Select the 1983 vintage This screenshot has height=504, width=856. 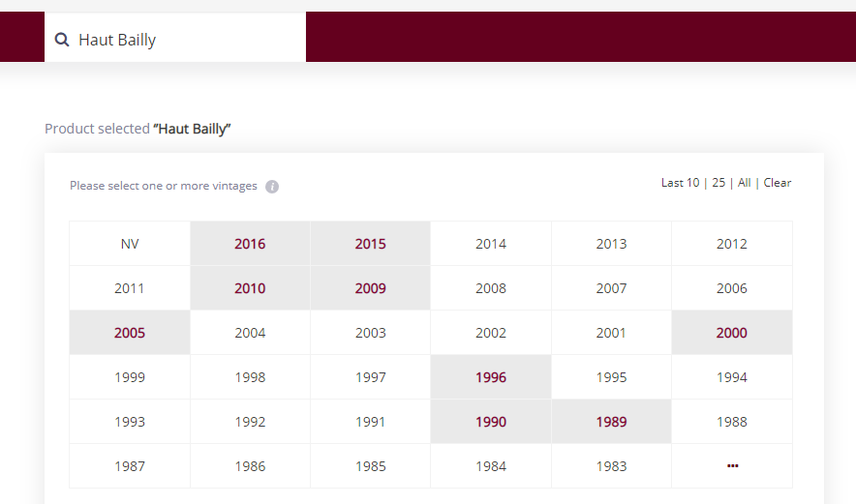(611, 466)
